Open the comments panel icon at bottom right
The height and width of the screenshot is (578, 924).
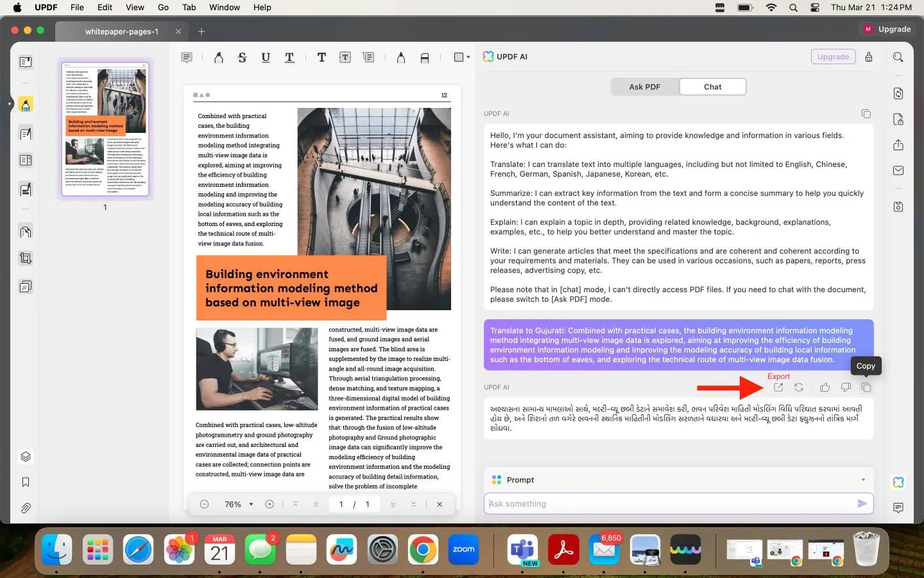tap(898, 508)
